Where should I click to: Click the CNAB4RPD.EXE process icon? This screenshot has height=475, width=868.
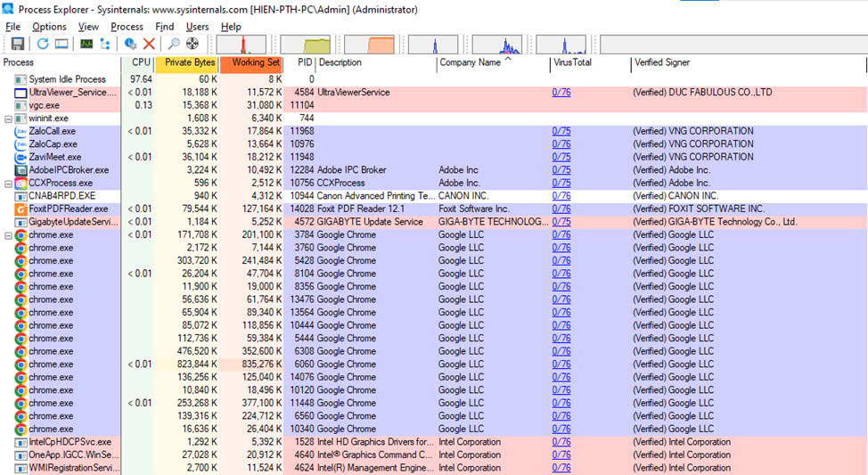click(20, 196)
